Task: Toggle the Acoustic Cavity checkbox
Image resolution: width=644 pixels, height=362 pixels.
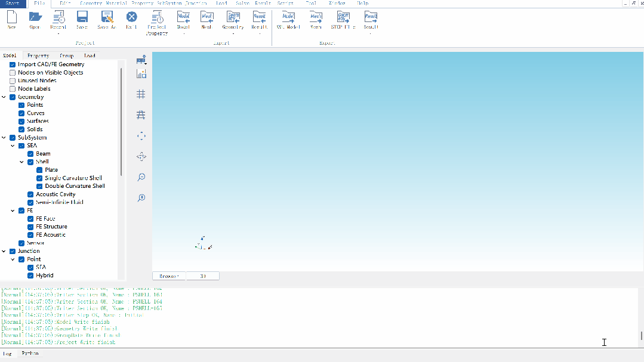Action: [x=30, y=194]
